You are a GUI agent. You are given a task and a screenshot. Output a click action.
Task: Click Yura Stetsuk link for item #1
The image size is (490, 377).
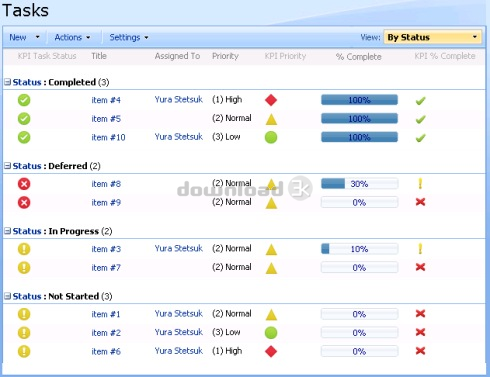tap(179, 314)
